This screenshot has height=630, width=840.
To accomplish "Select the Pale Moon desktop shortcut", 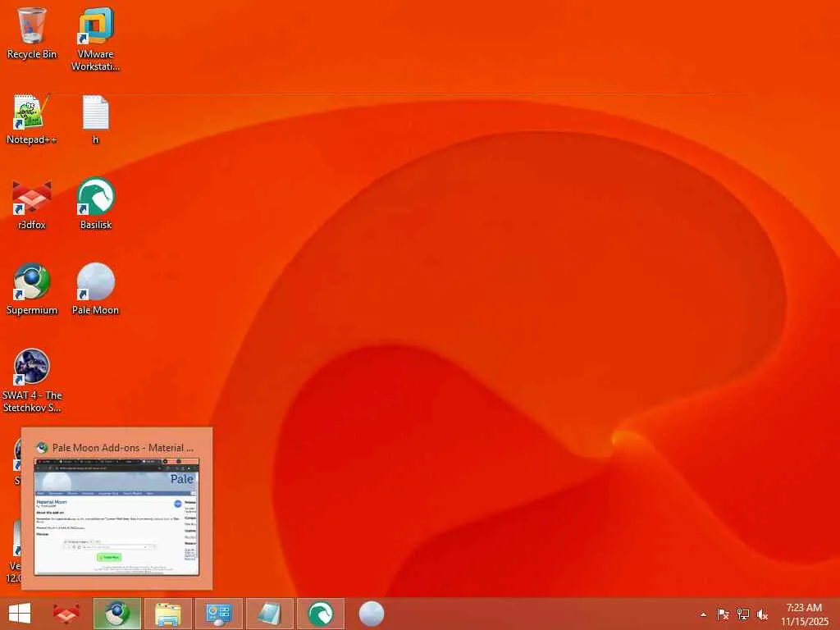I will click(x=95, y=290).
